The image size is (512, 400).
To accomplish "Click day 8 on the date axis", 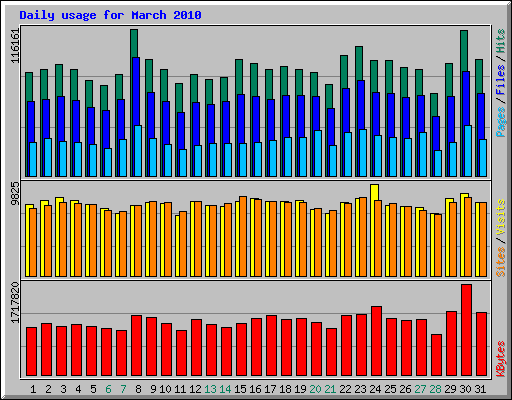I will [138, 389].
